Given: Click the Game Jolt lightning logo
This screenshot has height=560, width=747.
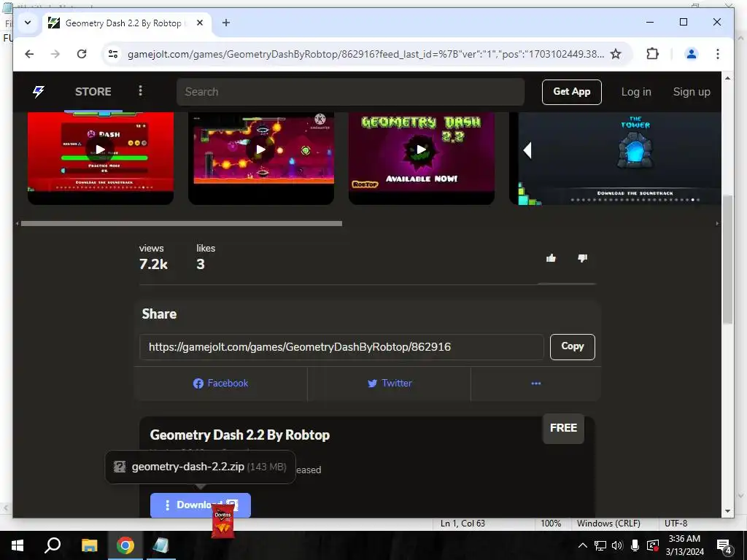Looking at the screenshot, I should click(38, 91).
